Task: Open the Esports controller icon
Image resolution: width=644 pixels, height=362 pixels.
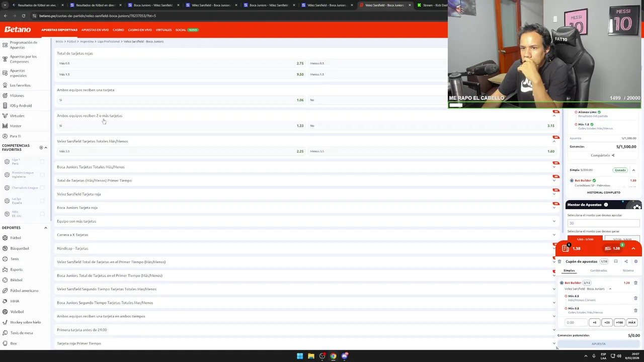Action: (5, 269)
